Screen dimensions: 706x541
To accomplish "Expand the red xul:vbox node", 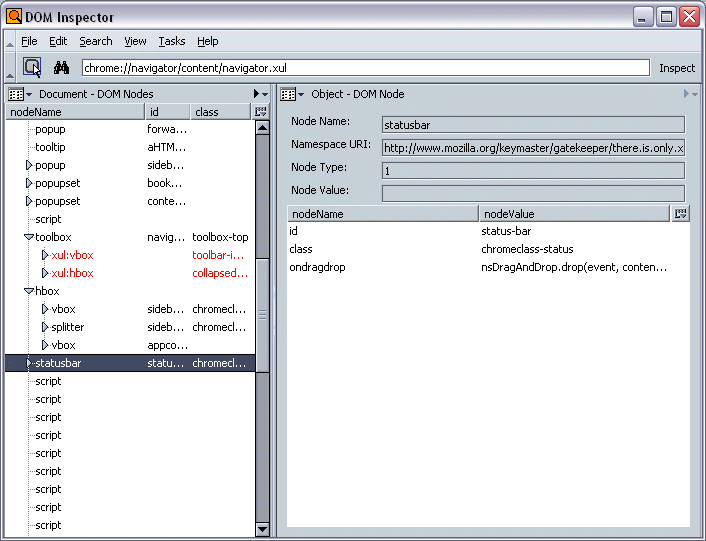I will click(45, 256).
